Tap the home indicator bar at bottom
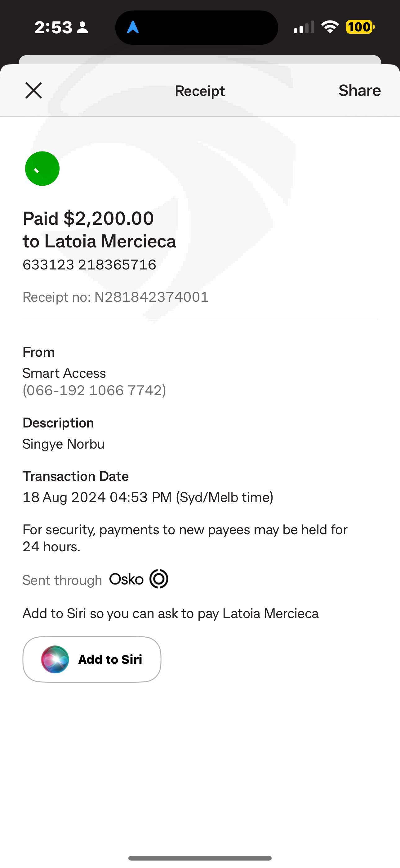 pyautogui.click(x=200, y=858)
